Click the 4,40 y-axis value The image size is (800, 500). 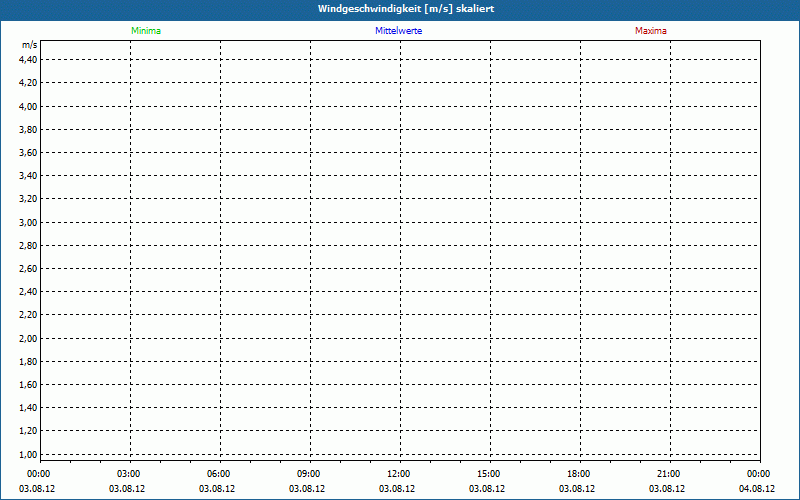[x=28, y=60]
